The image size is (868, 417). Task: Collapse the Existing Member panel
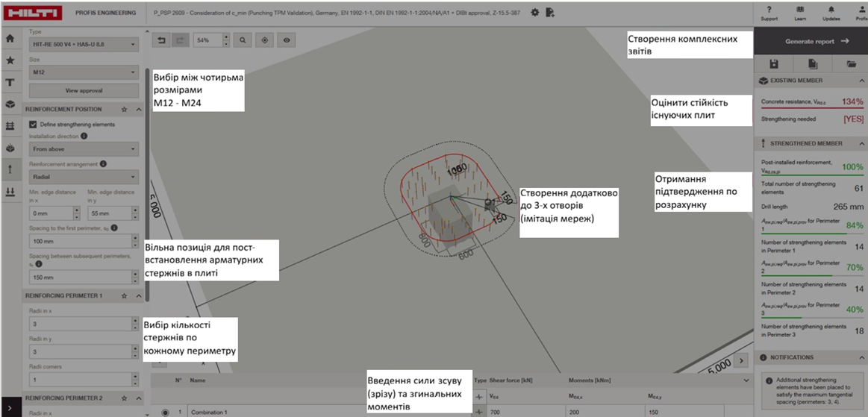tap(861, 81)
